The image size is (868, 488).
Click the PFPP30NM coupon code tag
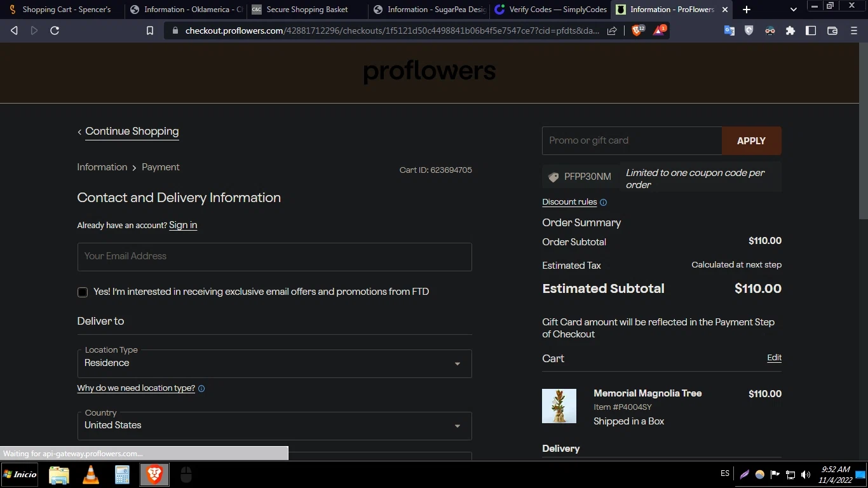(x=581, y=177)
